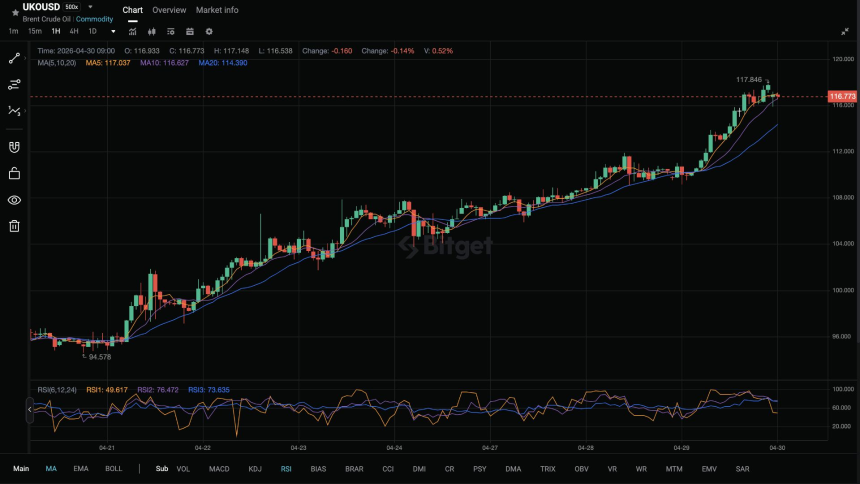Image resolution: width=860 pixels, height=484 pixels.
Task: Select the VOL sub indicator
Action: (183, 469)
